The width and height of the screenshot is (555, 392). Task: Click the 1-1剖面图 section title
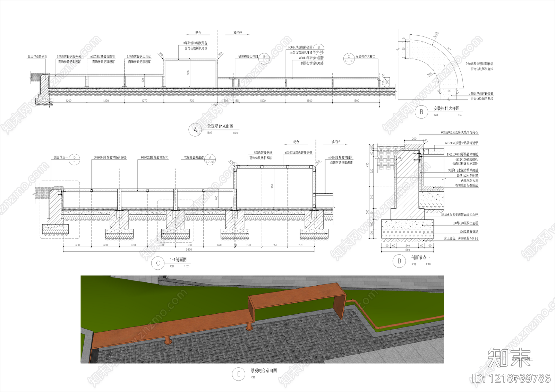coord(178,260)
